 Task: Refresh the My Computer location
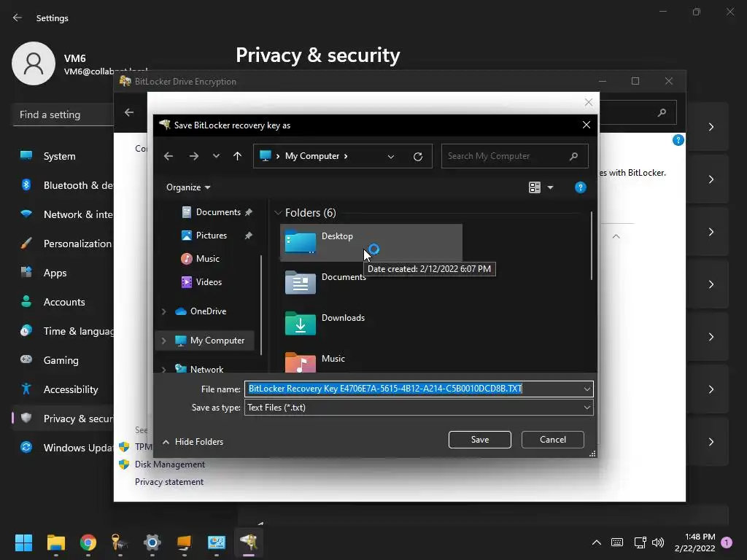point(418,157)
